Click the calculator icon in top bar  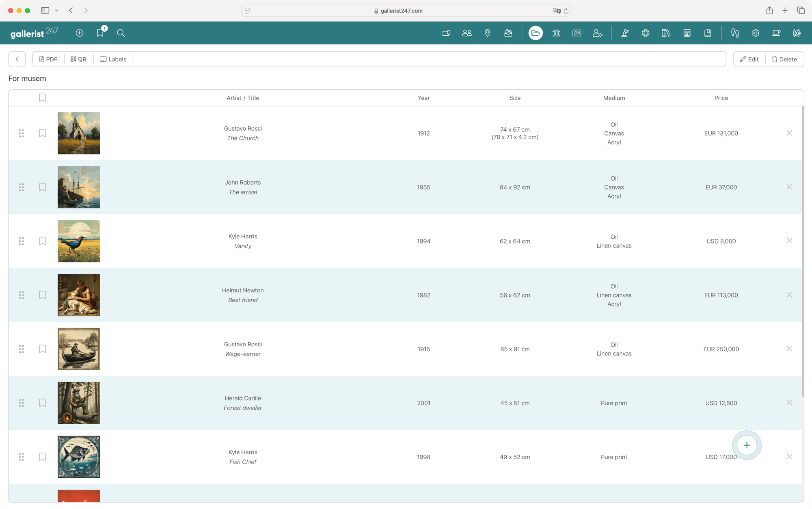pos(687,33)
